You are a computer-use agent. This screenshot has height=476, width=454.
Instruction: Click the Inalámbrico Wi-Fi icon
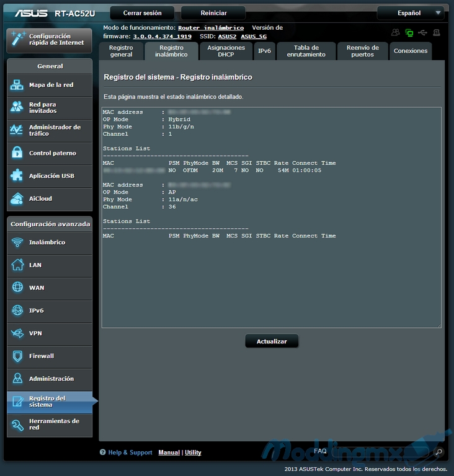pyautogui.click(x=17, y=242)
